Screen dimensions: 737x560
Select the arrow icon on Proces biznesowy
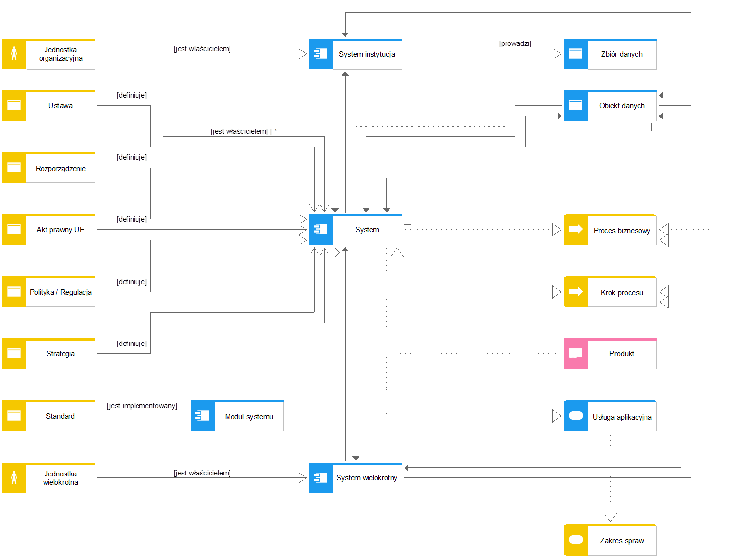click(x=576, y=230)
